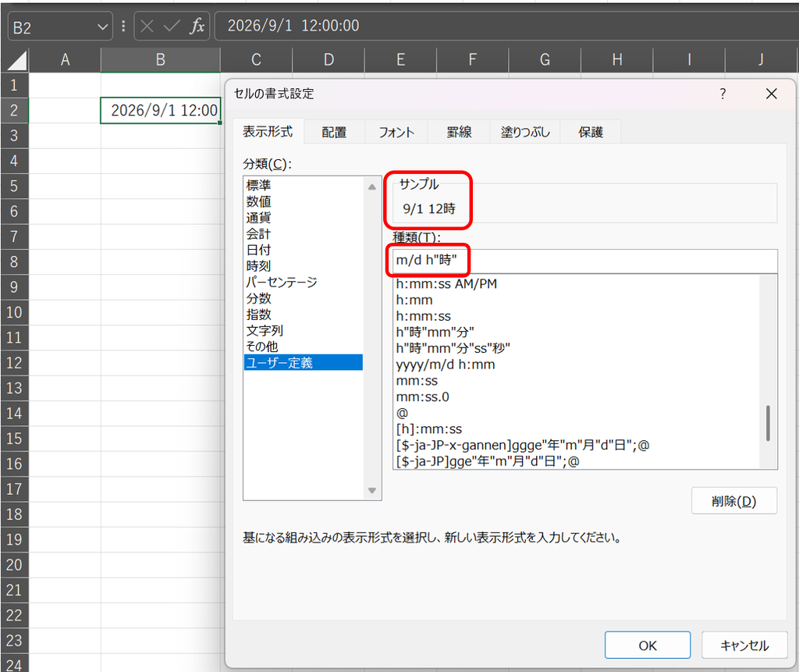Switch to the フォント tab
This screenshot has height=672, width=799.
point(396,133)
